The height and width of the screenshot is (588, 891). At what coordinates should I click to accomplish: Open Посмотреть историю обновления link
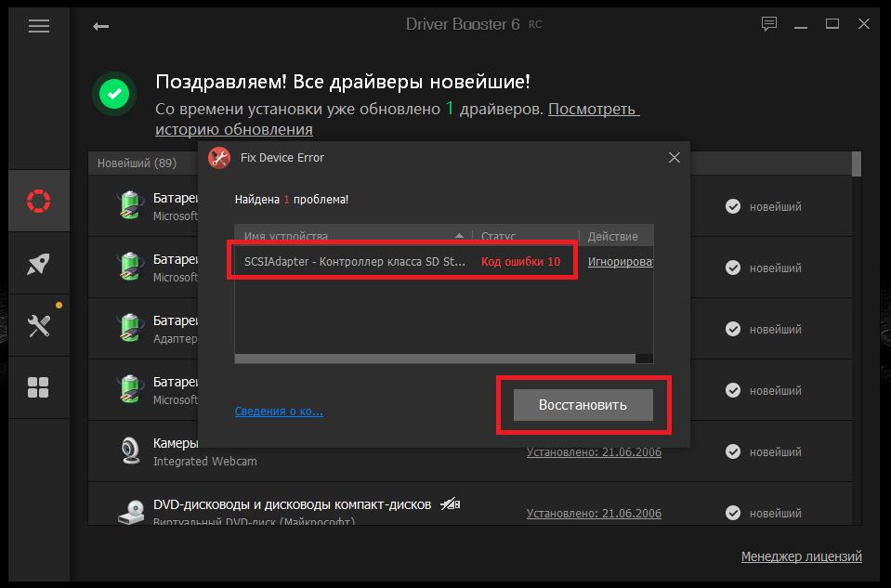[398, 119]
